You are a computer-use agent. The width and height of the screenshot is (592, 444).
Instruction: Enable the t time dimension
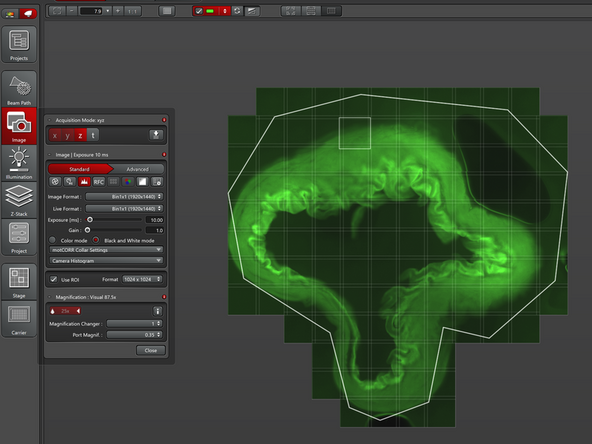[x=93, y=136]
